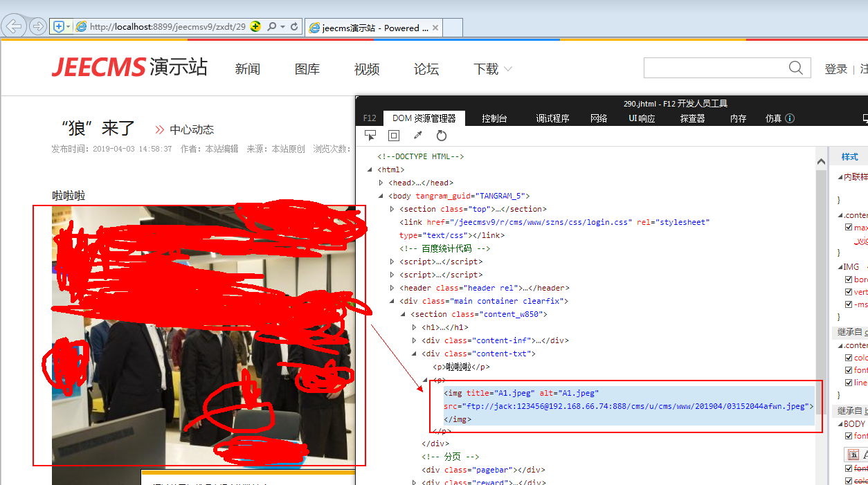Screen dimensions: 868x485
Task: Expand the div class="content-inf" node
Action: [415, 340]
